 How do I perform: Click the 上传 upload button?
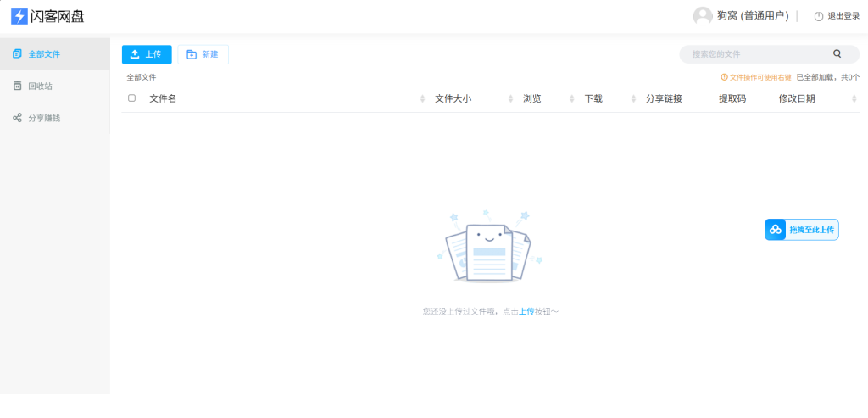tap(147, 54)
